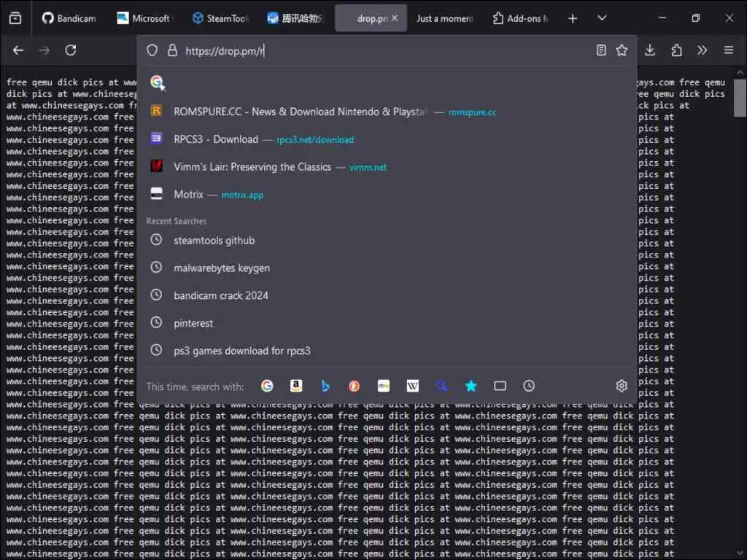Click the site security padlock icon

[172, 50]
